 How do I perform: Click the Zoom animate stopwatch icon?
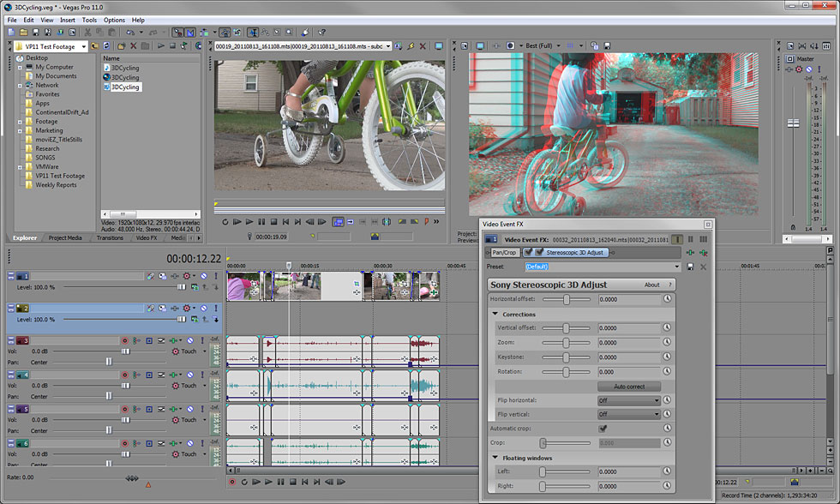tap(667, 343)
